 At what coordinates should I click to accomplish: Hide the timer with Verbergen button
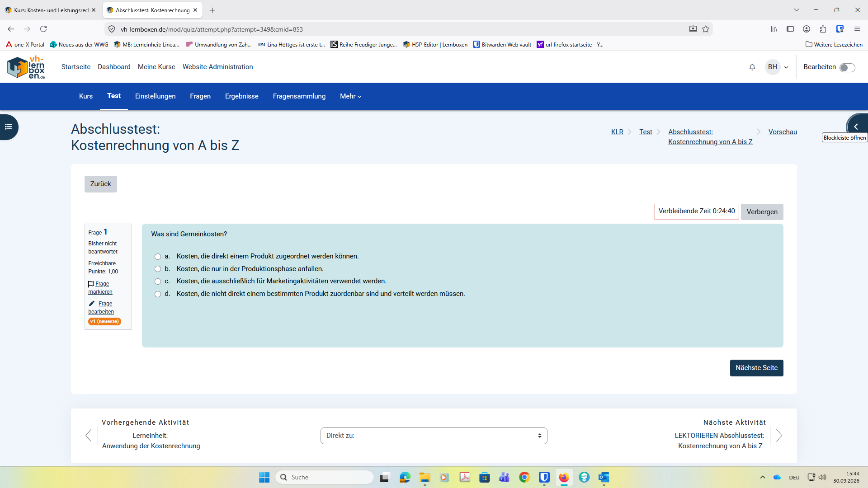coord(762,212)
